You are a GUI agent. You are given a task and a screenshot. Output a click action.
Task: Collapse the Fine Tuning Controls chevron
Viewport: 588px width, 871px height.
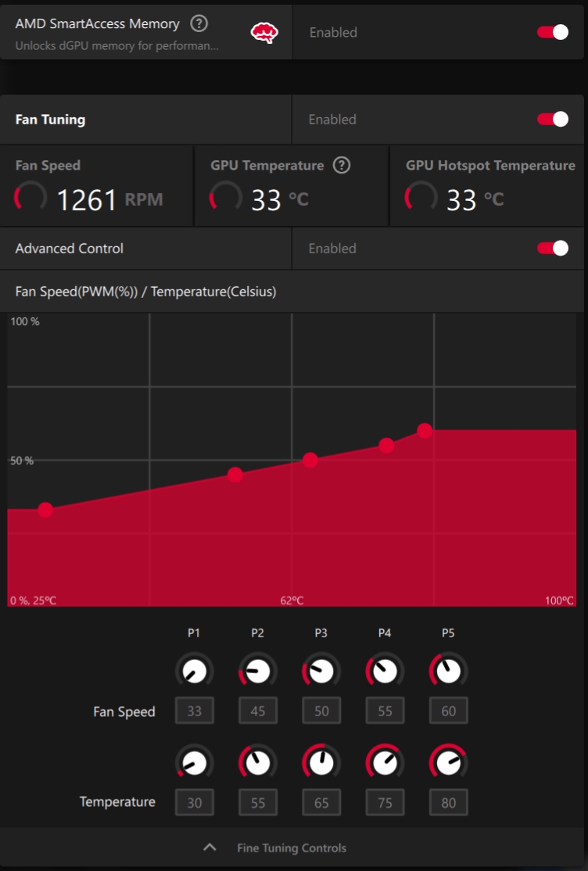click(210, 848)
